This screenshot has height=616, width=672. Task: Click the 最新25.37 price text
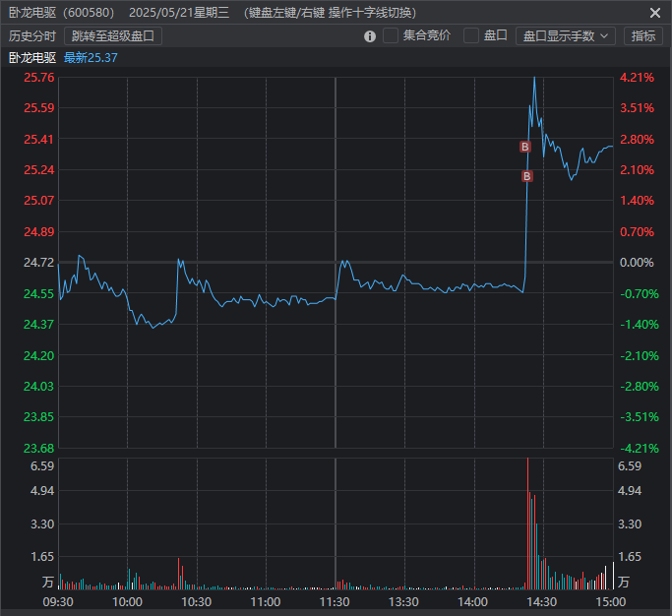pos(91,57)
